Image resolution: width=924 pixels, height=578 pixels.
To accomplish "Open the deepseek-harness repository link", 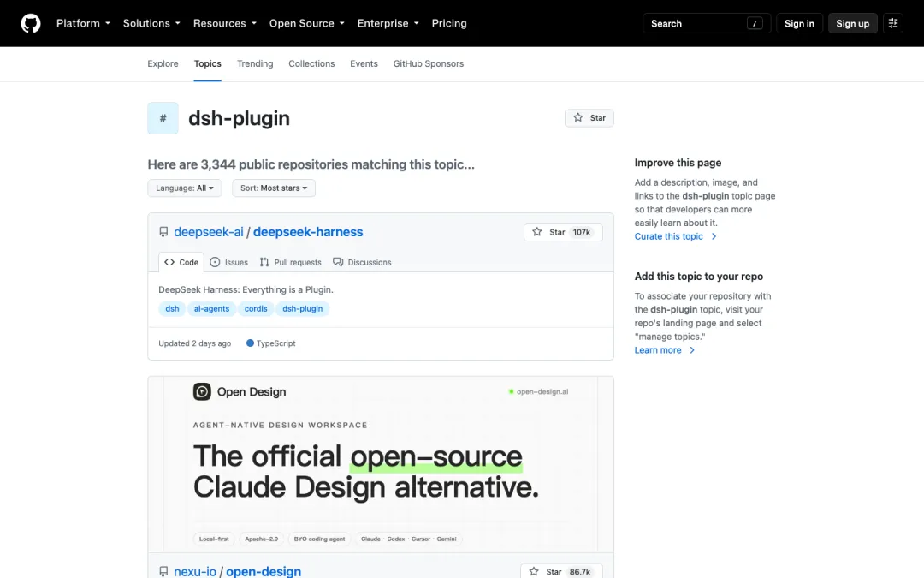I will pyautogui.click(x=308, y=232).
